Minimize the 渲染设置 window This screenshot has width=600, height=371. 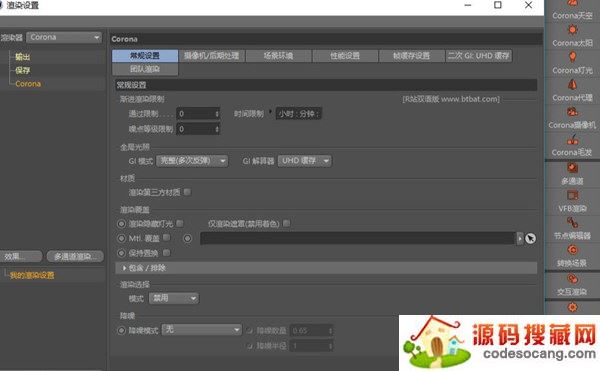tap(468, 5)
